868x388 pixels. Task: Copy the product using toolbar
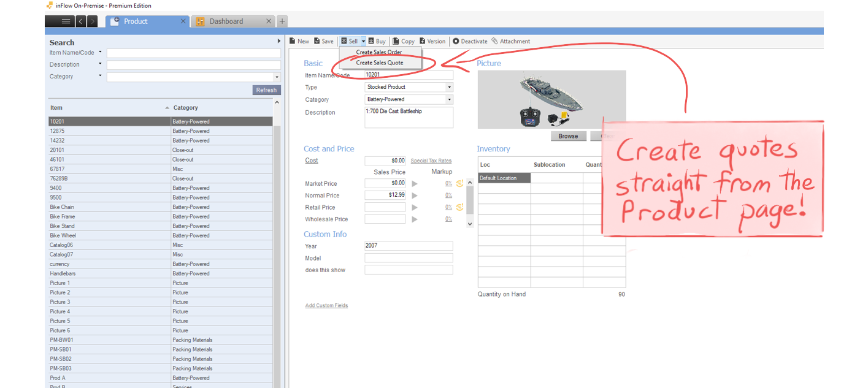coord(404,42)
